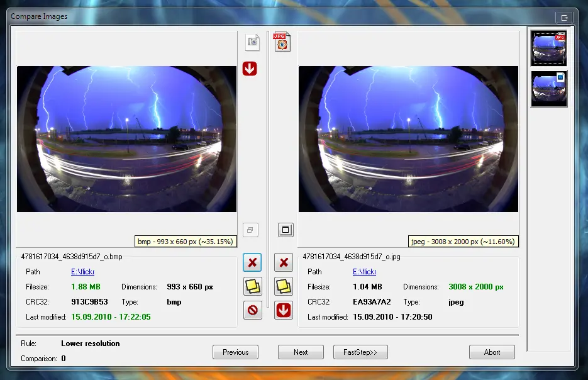Click the Lower resolution rule text
588x380 pixels.
coord(91,344)
